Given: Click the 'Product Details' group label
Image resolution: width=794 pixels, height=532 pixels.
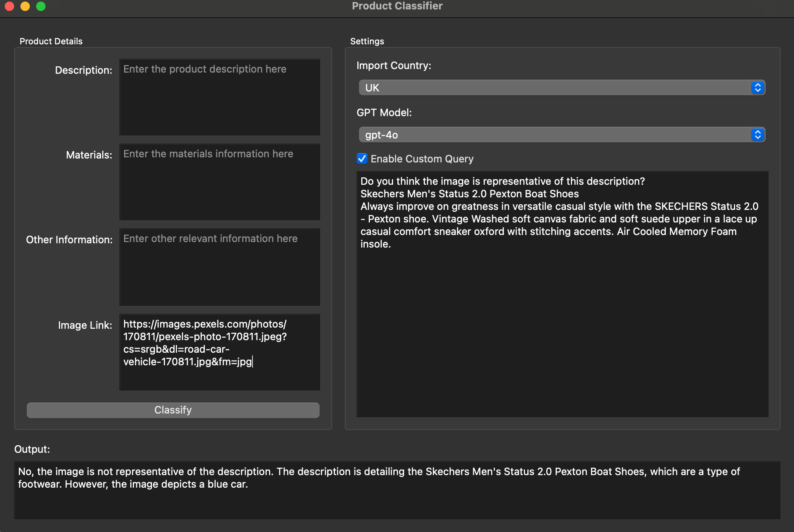Looking at the screenshot, I should point(51,41).
